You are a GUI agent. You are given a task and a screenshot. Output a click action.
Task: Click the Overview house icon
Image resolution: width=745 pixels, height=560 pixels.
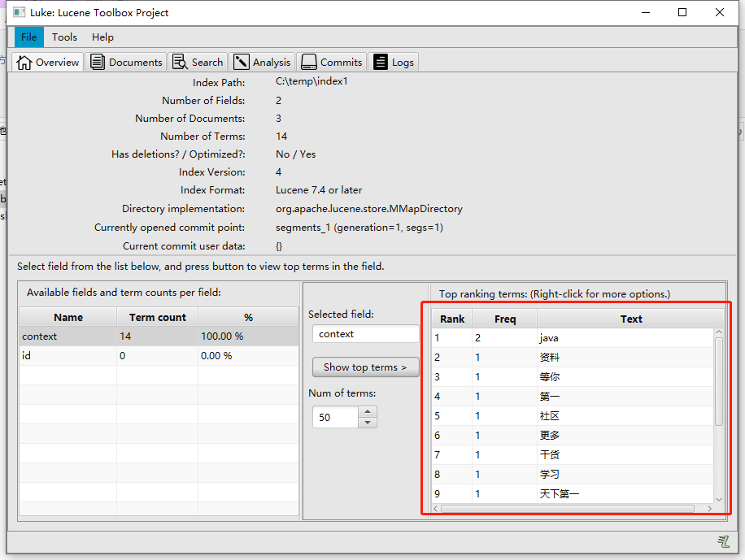click(24, 63)
